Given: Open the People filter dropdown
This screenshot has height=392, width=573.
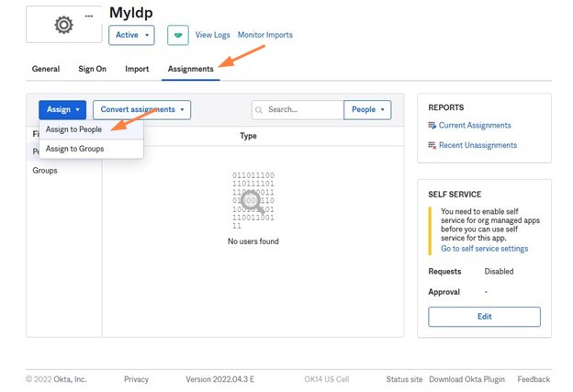Looking at the screenshot, I should [367, 110].
